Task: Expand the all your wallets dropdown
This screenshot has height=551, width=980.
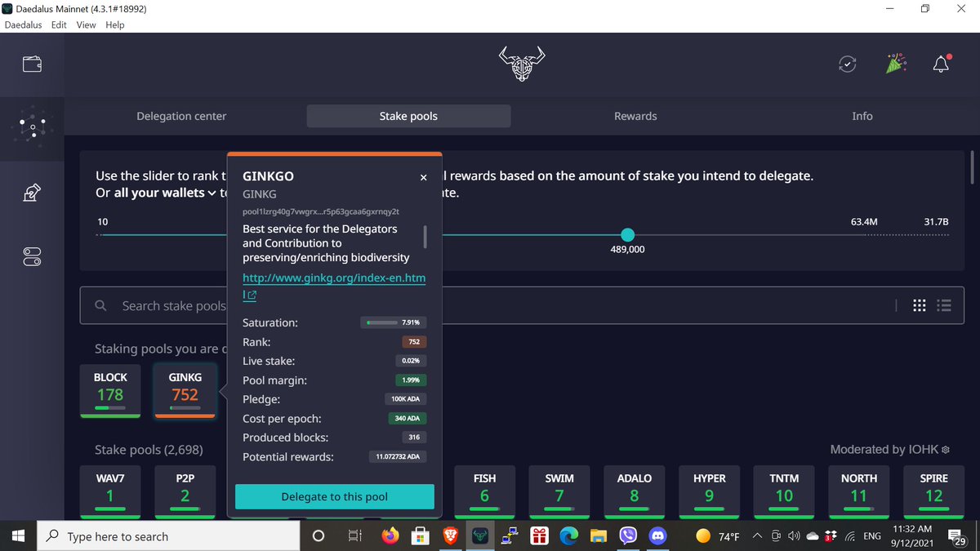Action: point(167,193)
